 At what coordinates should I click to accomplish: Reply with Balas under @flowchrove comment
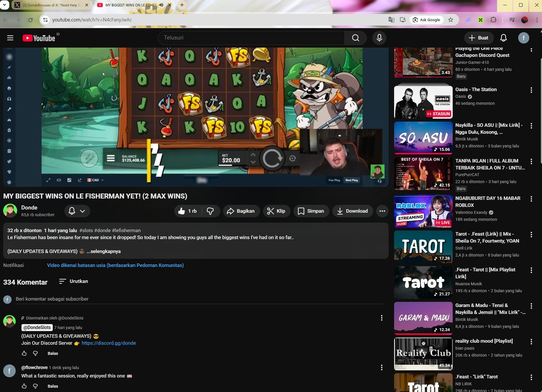[53, 386]
